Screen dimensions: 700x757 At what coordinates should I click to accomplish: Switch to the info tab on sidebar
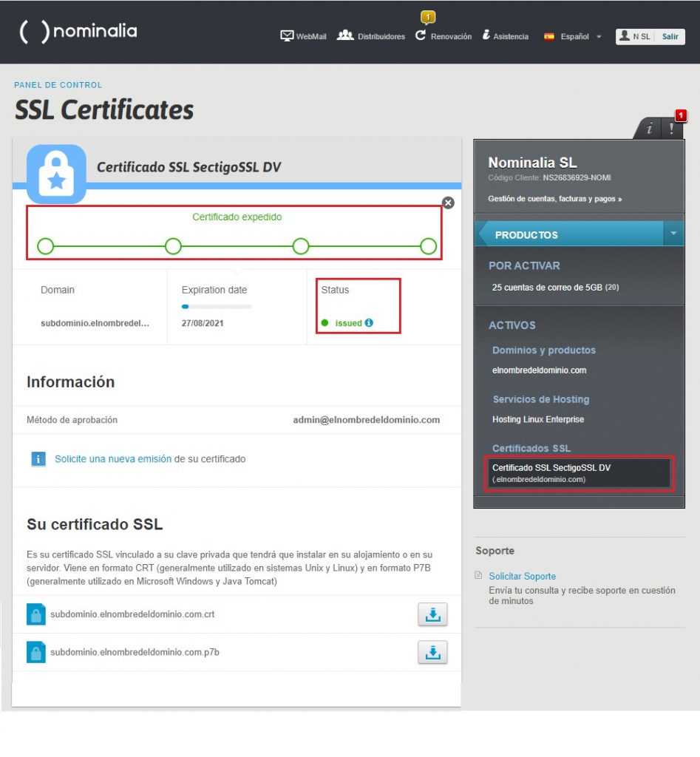pos(648,128)
